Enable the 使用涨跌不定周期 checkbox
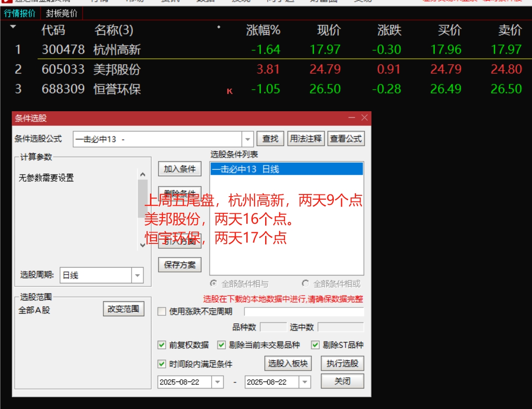Image resolution: width=532 pixels, height=409 pixels. pyautogui.click(x=162, y=312)
